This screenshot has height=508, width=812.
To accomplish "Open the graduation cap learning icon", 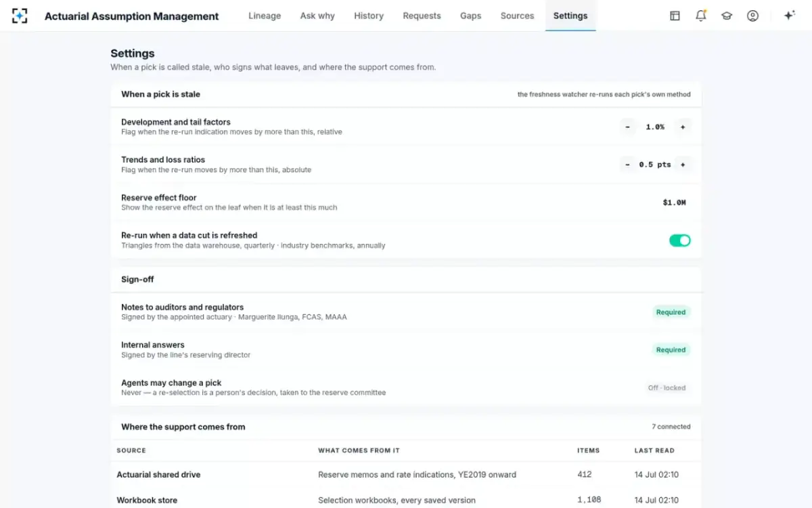I will (727, 16).
